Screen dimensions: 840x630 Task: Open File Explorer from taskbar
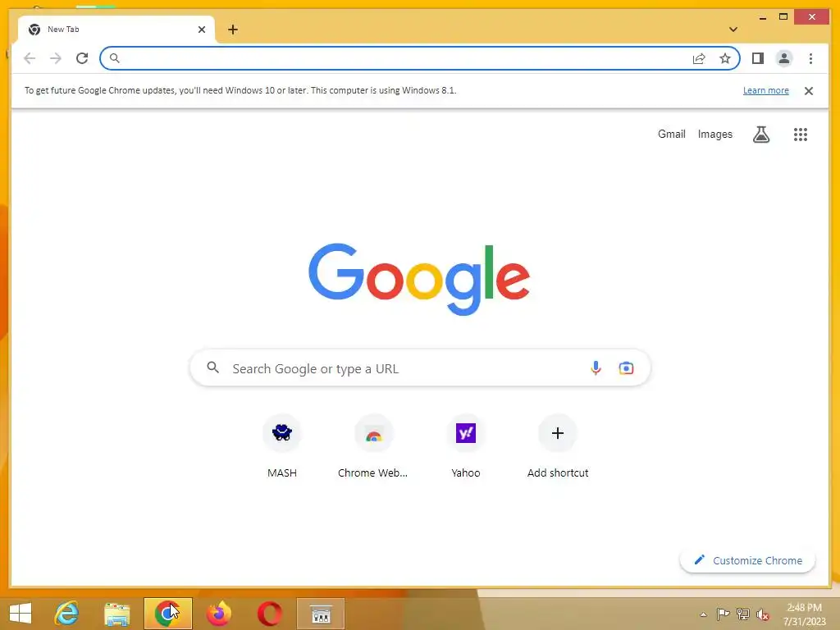pyautogui.click(x=116, y=614)
